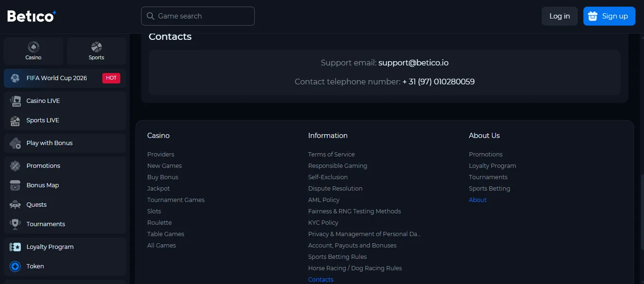Open Responsible Gaming link

(x=338, y=166)
